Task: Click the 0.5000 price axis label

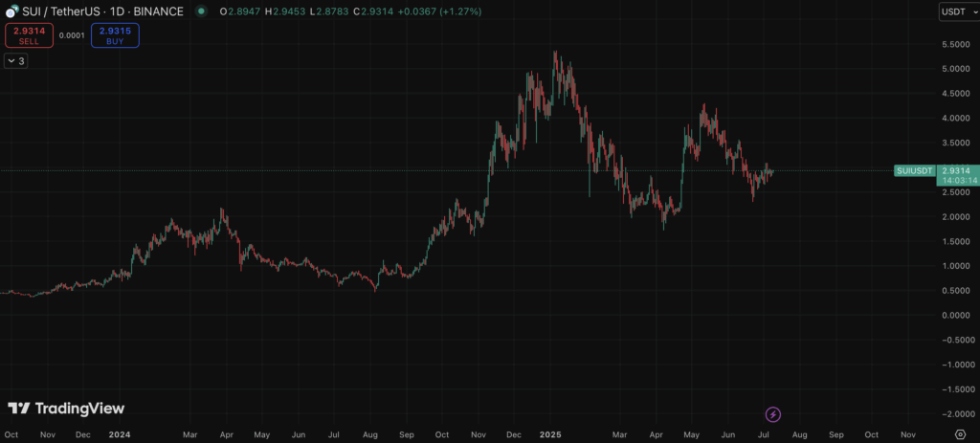Action: (956, 291)
